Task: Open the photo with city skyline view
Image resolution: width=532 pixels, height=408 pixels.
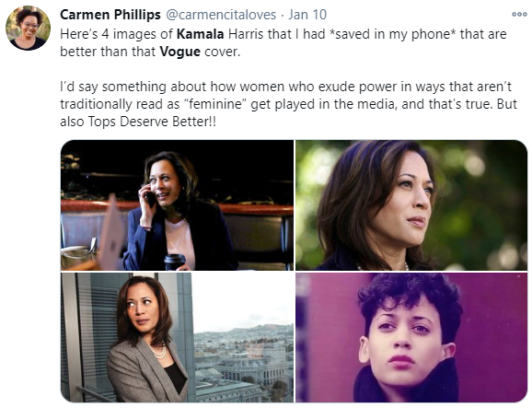Action: click(x=177, y=337)
